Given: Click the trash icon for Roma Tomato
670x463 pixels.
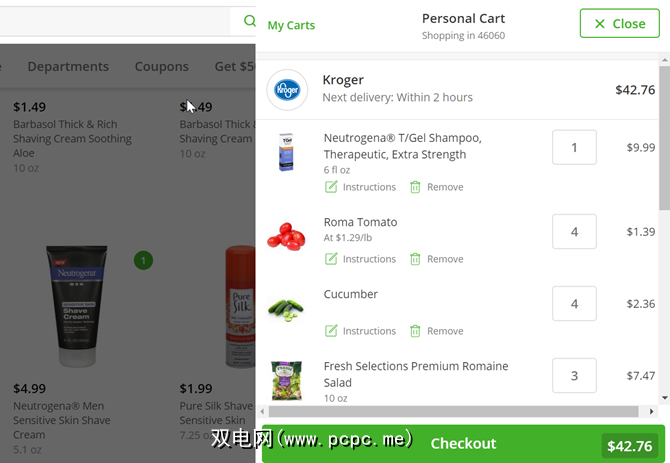Looking at the screenshot, I should pos(415,259).
